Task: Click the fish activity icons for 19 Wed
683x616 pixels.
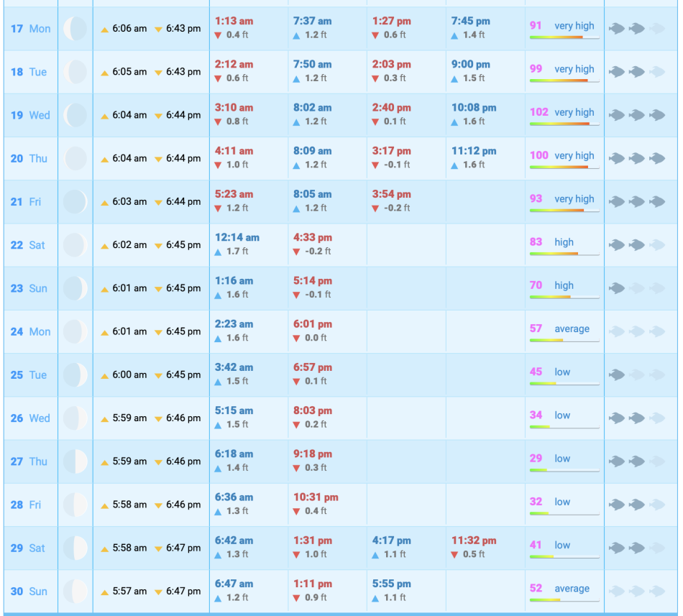Action: 636,115
